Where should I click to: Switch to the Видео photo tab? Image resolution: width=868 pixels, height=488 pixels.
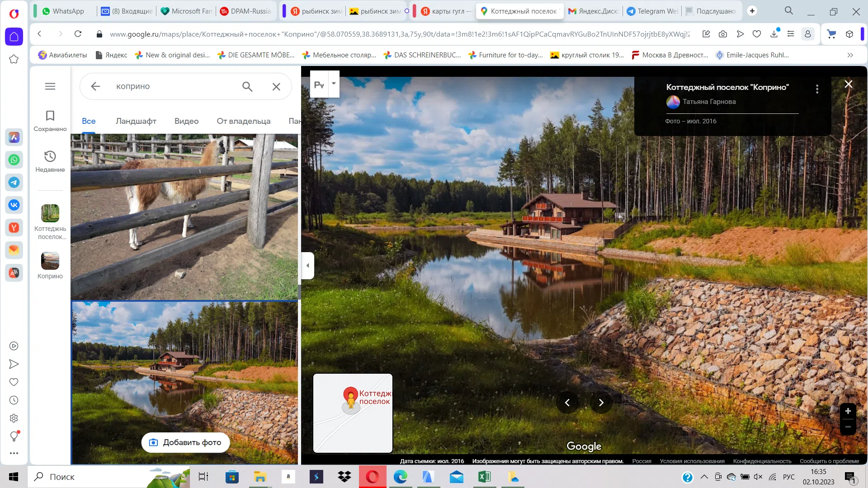pos(187,121)
